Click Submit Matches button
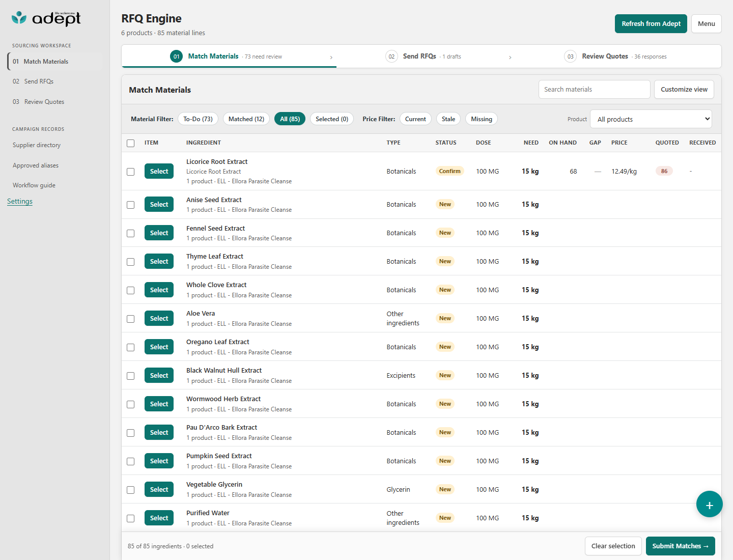Screen dimensions: 733x560 [681, 546]
